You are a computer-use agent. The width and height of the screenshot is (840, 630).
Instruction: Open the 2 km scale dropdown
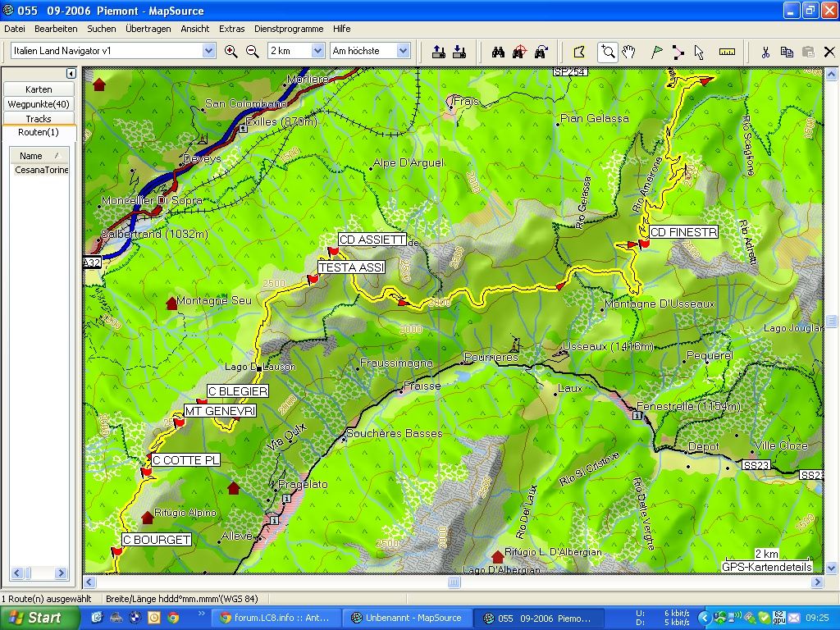coord(317,51)
